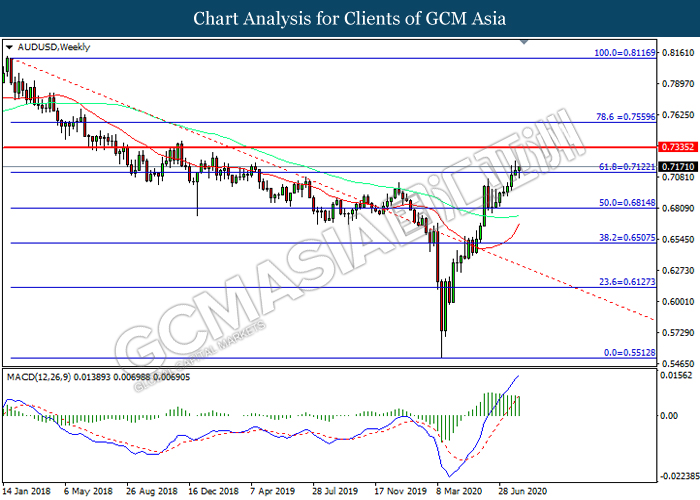Click the chart shift triangle marker at top
The width and height of the screenshot is (700, 500).
tap(524, 42)
